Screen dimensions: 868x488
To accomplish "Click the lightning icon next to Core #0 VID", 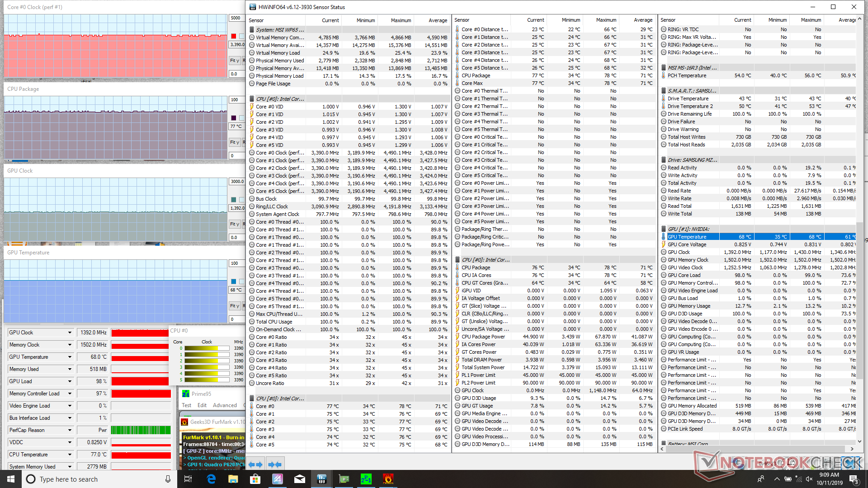I will coord(252,107).
